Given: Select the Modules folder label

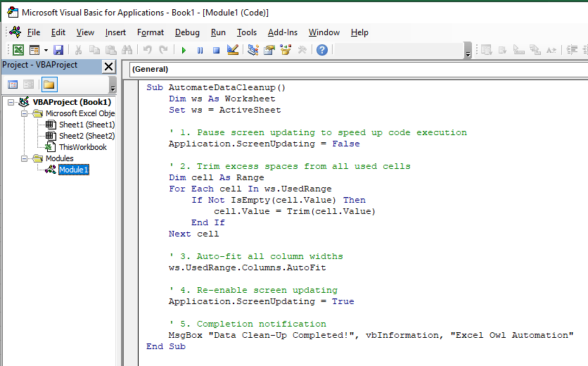Looking at the screenshot, I should click(60, 158).
